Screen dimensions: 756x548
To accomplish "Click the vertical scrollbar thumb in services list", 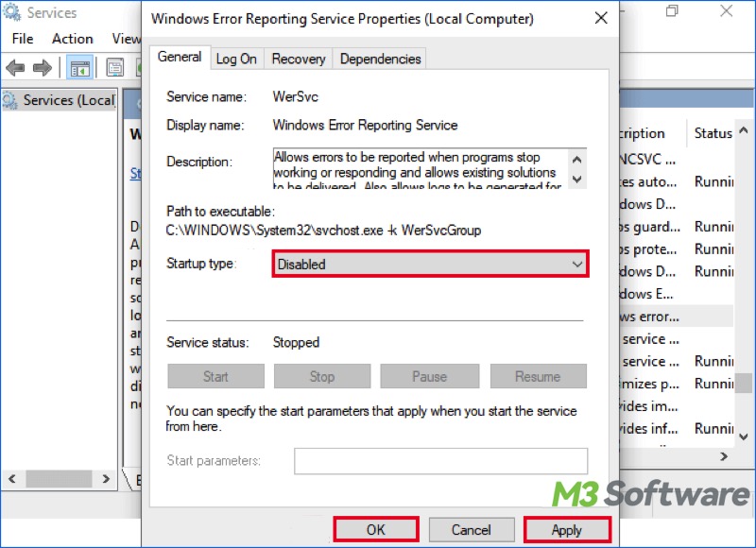I will point(744,384).
